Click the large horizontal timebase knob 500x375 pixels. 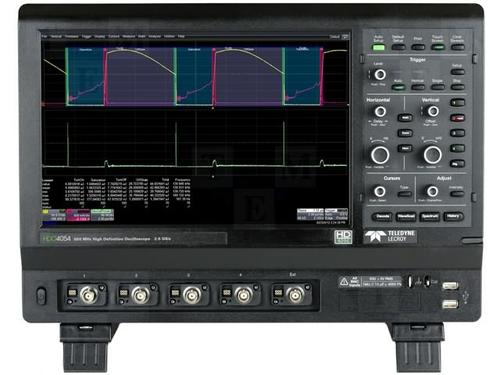[380, 155]
